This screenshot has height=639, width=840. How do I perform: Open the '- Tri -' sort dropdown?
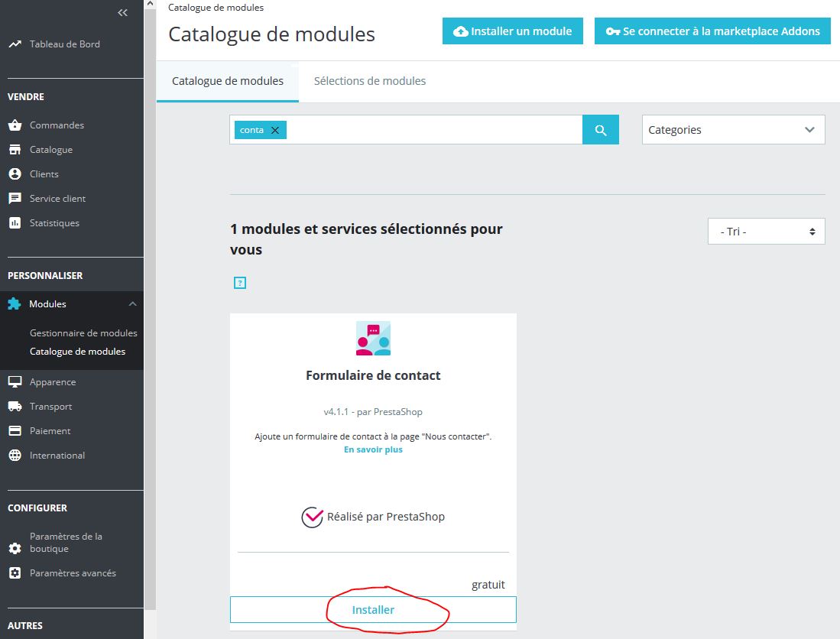click(766, 231)
